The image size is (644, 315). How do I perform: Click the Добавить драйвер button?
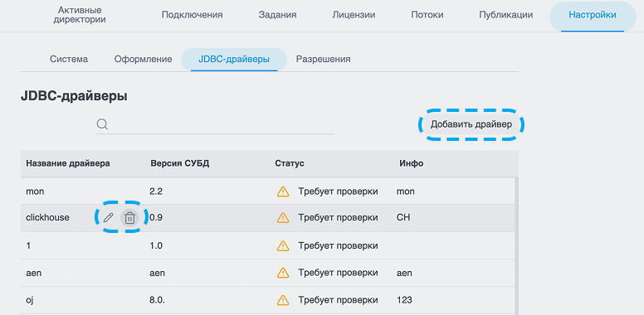pos(471,124)
